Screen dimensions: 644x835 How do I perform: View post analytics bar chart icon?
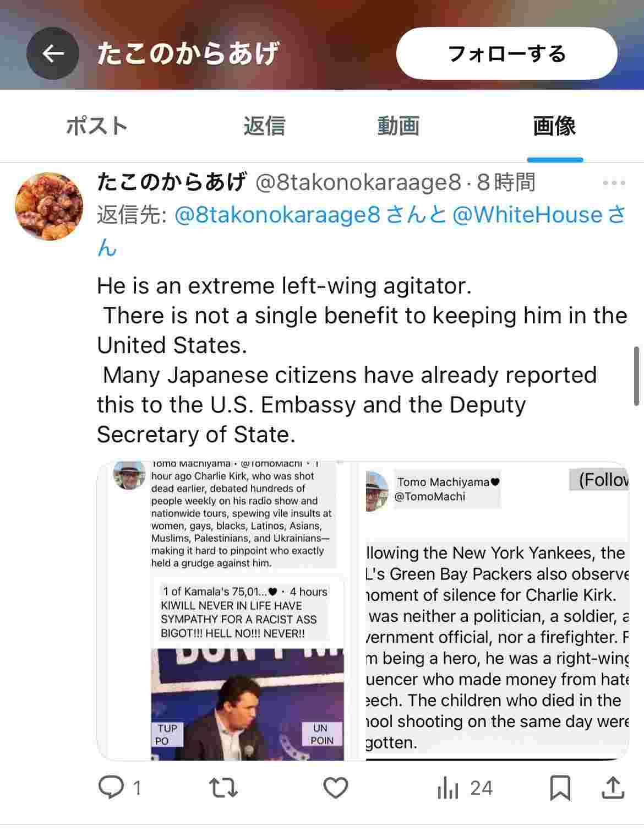pyautogui.click(x=447, y=788)
